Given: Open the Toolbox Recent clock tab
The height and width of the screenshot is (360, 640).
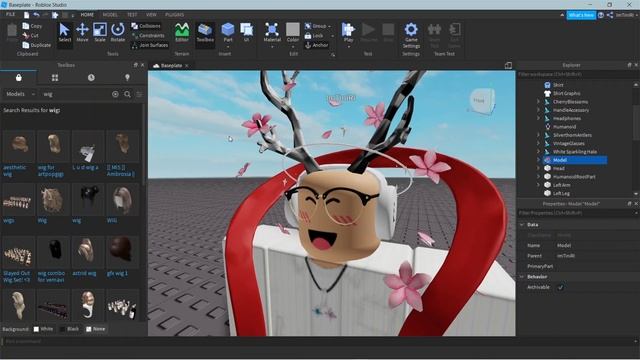Looking at the screenshot, I should click(91, 78).
